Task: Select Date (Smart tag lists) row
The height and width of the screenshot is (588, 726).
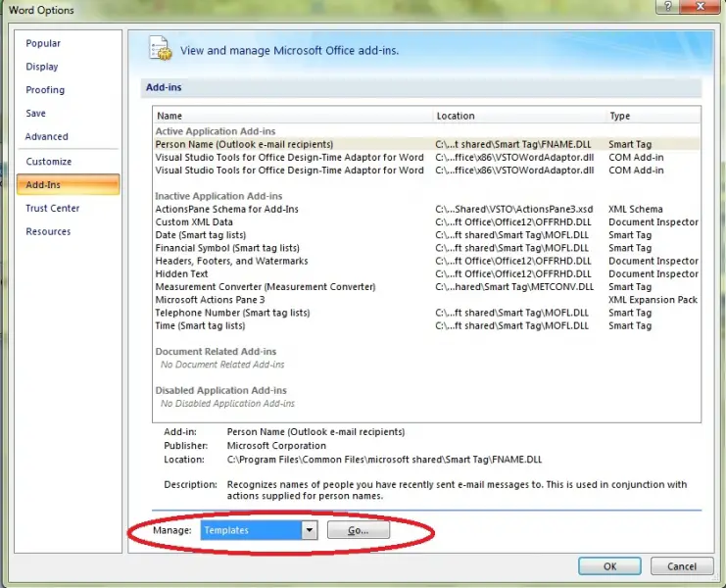Action: [426, 235]
